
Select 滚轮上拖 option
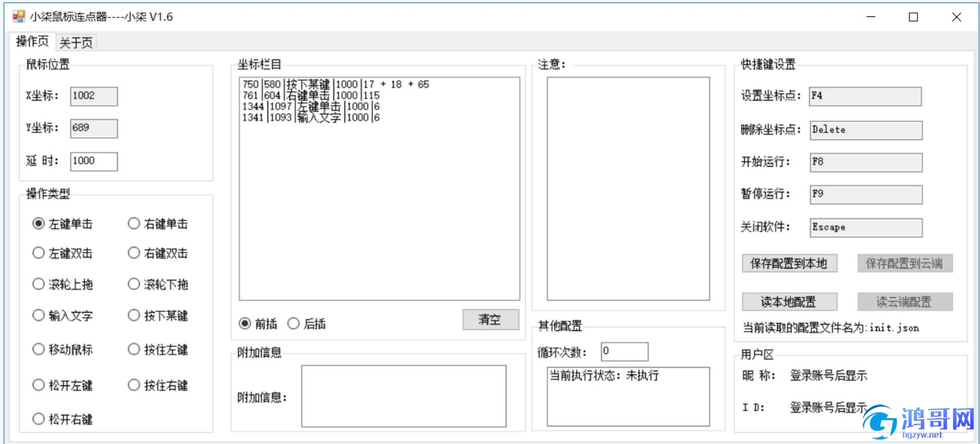[x=63, y=284]
